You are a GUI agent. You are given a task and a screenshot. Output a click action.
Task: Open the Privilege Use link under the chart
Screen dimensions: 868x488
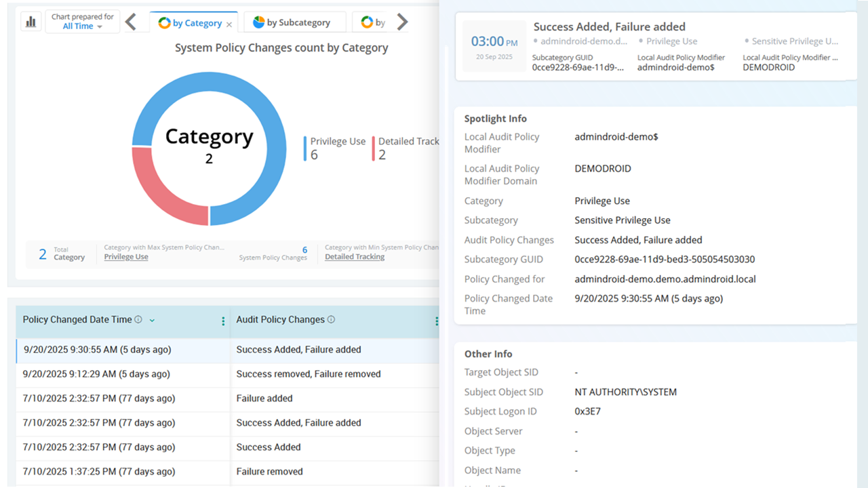click(x=125, y=256)
